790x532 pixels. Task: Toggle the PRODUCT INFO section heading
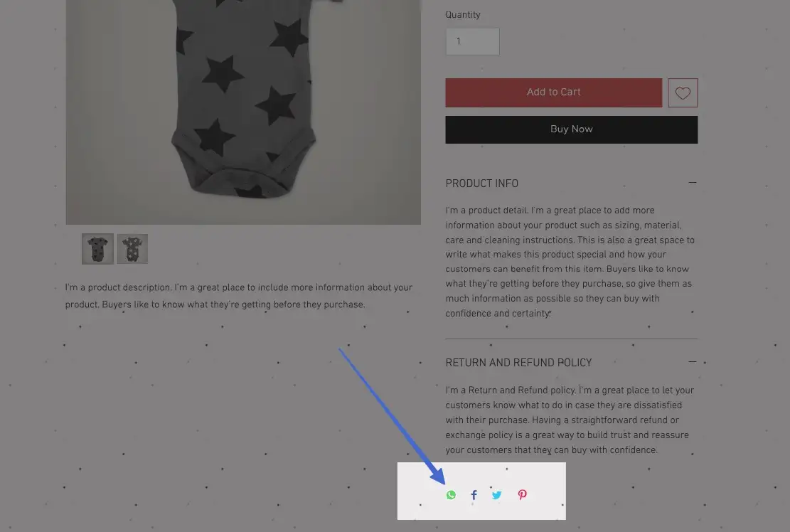point(481,183)
